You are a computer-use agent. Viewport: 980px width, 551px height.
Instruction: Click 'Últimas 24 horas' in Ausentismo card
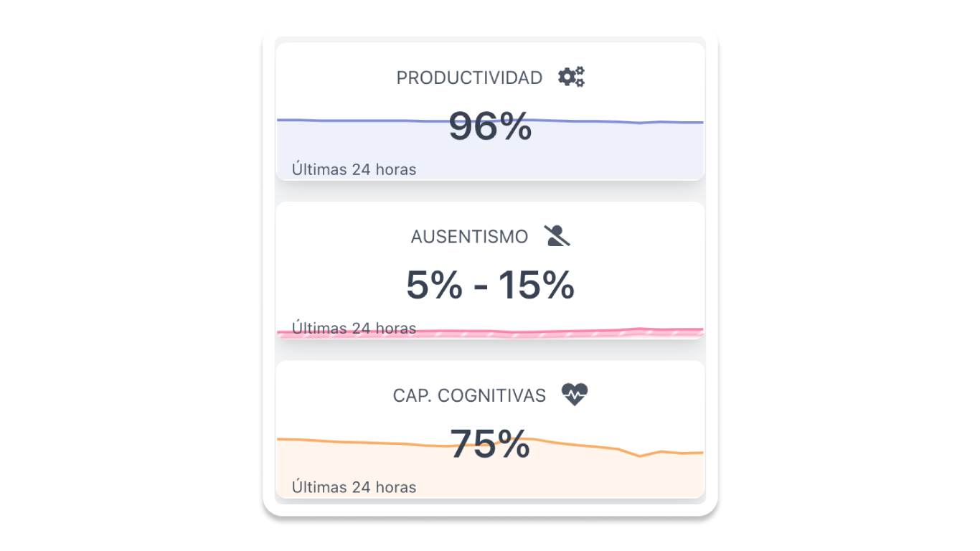(x=354, y=329)
